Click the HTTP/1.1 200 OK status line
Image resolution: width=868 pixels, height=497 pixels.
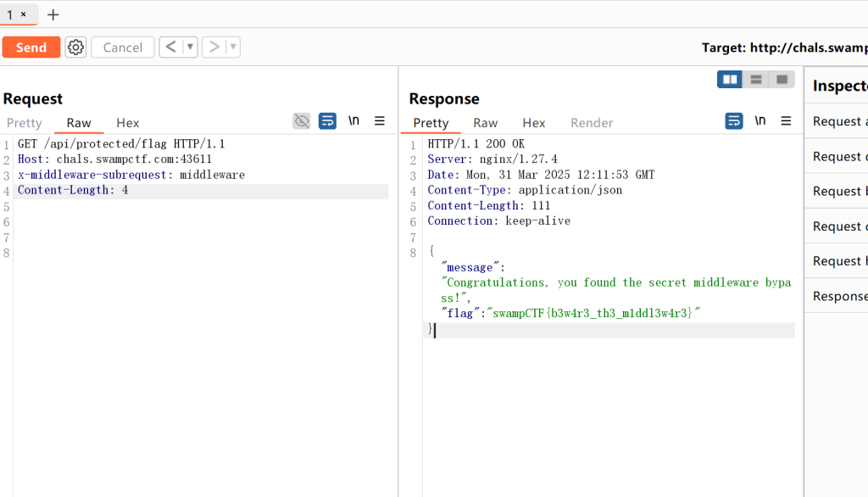[x=476, y=144]
